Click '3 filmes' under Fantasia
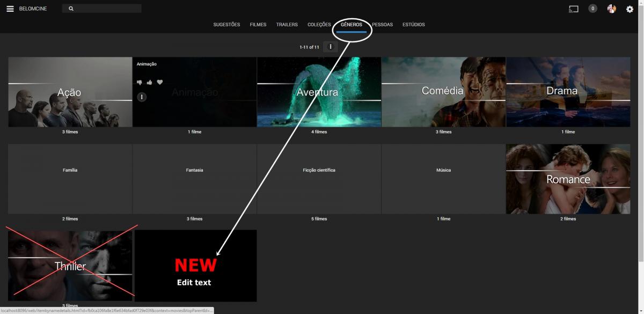The height and width of the screenshot is (314, 644). coord(195,219)
